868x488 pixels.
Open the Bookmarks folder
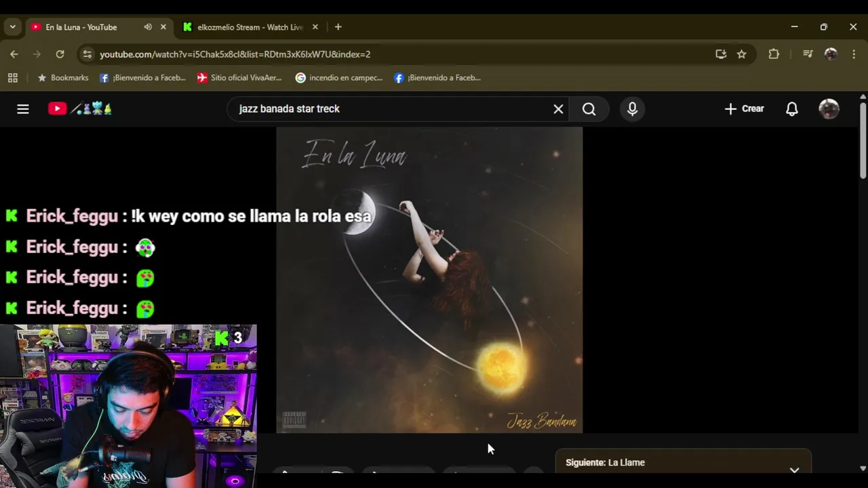(62, 78)
